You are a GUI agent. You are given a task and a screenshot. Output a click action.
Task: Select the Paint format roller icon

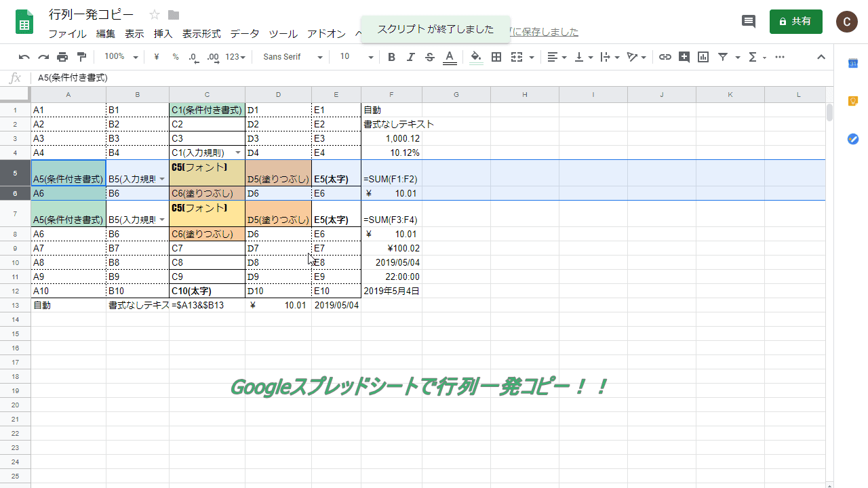(x=82, y=57)
